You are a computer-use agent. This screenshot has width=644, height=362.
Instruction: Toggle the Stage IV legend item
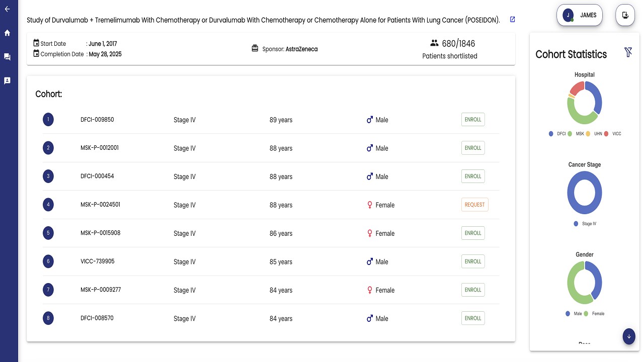[x=585, y=224]
